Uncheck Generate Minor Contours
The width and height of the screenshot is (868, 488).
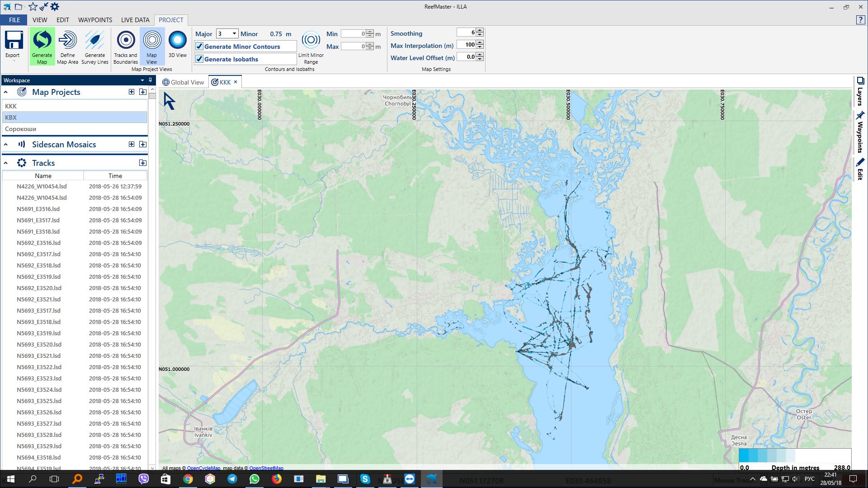point(199,47)
